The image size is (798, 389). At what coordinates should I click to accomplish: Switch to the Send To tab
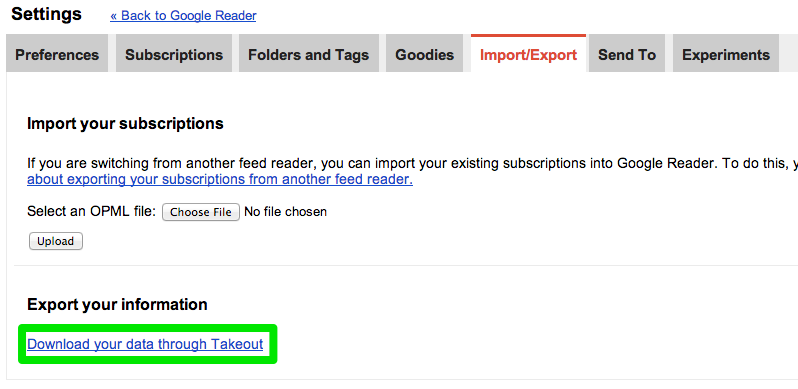tap(627, 54)
